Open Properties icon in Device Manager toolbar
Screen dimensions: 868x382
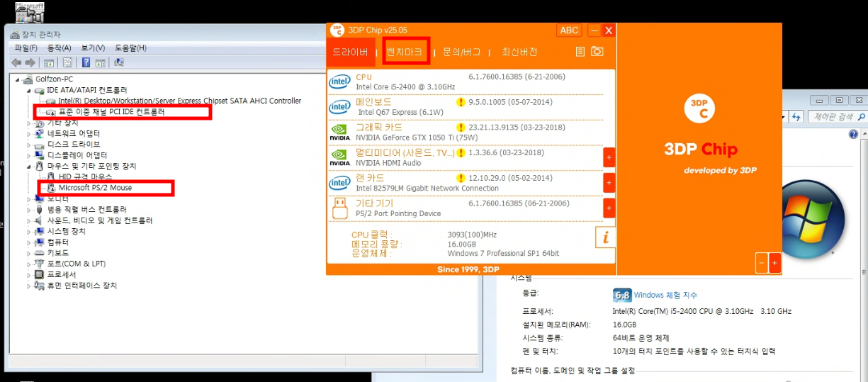[x=67, y=63]
